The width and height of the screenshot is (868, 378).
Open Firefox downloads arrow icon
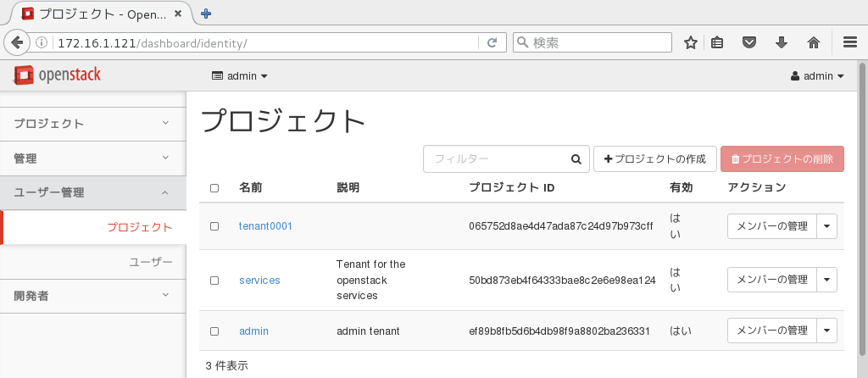point(782,42)
